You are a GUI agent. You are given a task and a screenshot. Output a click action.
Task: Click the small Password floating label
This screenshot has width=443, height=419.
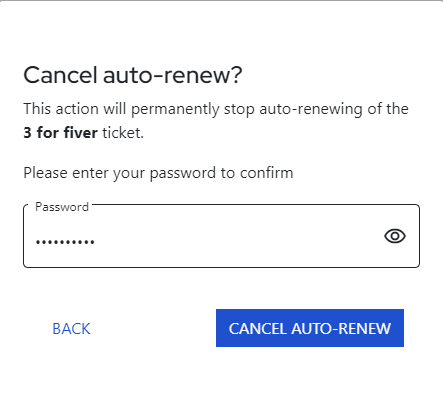pos(62,207)
